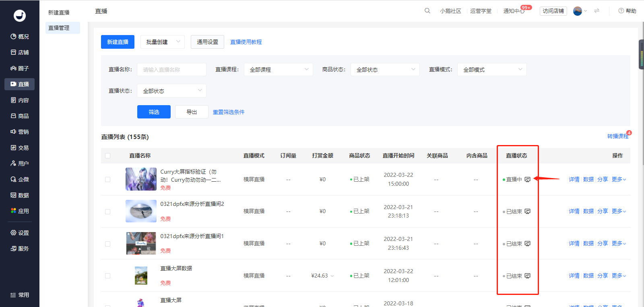Image resolution: width=644 pixels, height=307 pixels.
Task: Open the 应用 apps section
Action: tap(19, 211)
